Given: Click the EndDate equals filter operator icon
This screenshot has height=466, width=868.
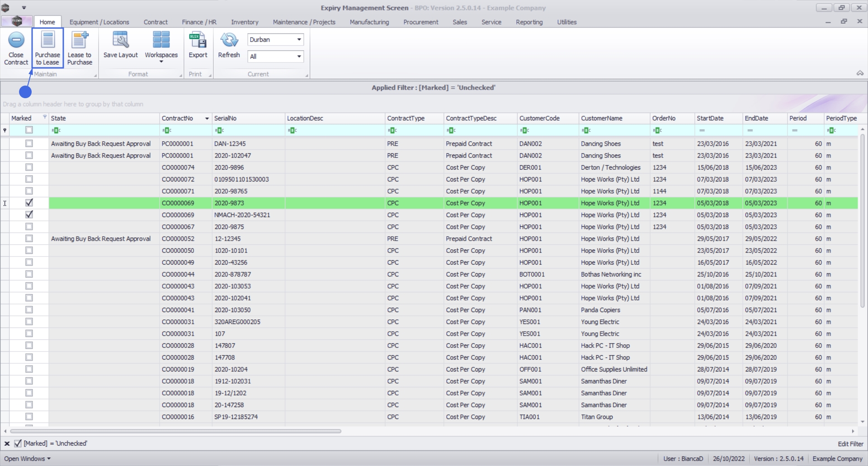Looking at the screenshot, I should [750, 130].
